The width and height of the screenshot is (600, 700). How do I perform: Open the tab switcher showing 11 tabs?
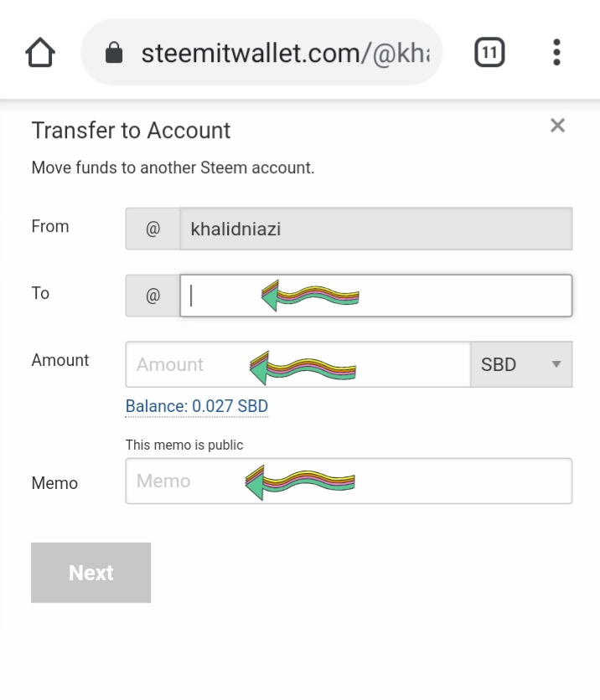click(x=490, y=54)
